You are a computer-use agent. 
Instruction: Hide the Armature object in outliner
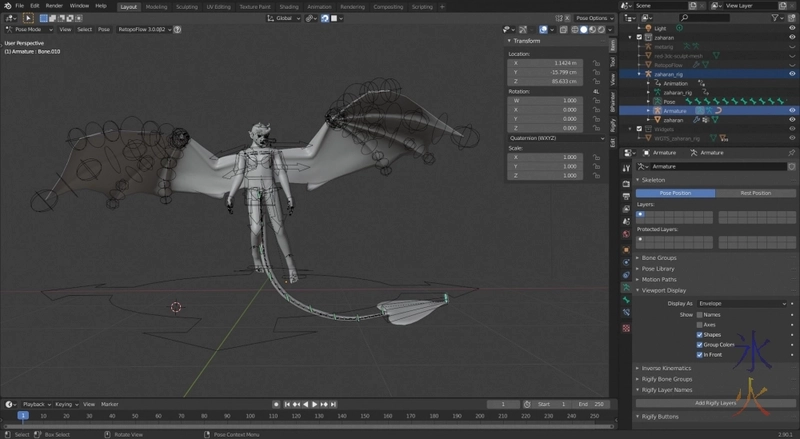(x=792, y=110)
